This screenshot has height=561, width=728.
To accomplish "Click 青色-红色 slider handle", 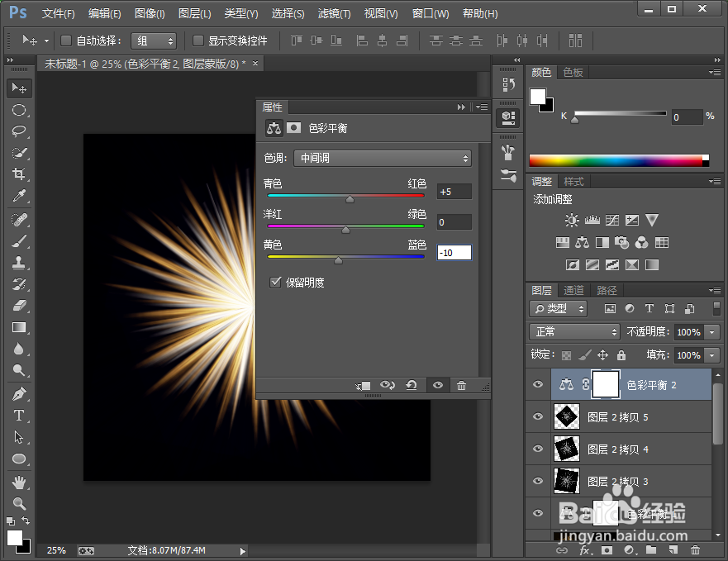I will tap(350, 199).
